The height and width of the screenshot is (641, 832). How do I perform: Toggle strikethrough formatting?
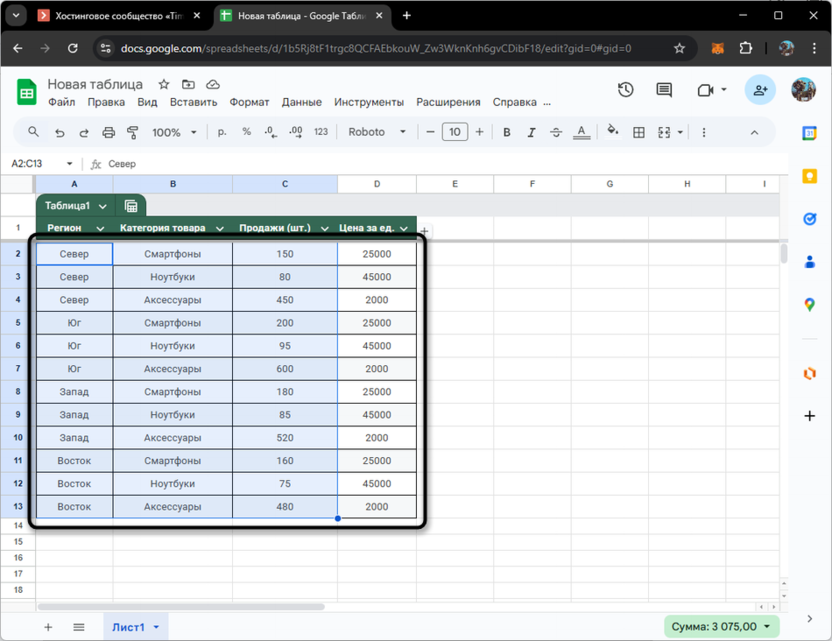[x=556, y=132]
